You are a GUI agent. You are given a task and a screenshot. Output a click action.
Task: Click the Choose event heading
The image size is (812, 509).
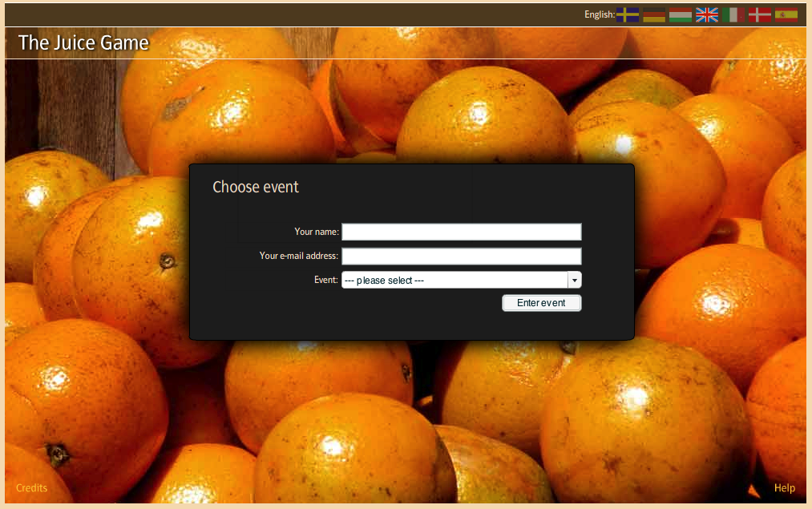[x=256, y=187]
